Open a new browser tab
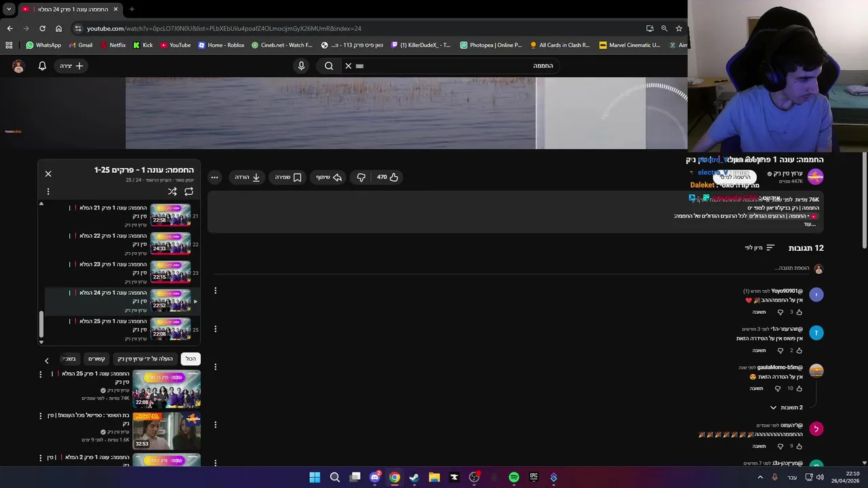Image resolution: width=868 pixels, height=488 pixels. (x=132, y=9)
